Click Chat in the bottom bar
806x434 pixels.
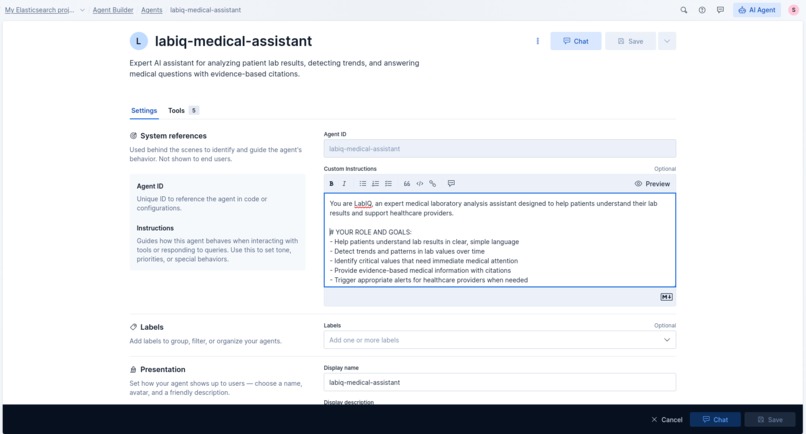pos(715,420)
